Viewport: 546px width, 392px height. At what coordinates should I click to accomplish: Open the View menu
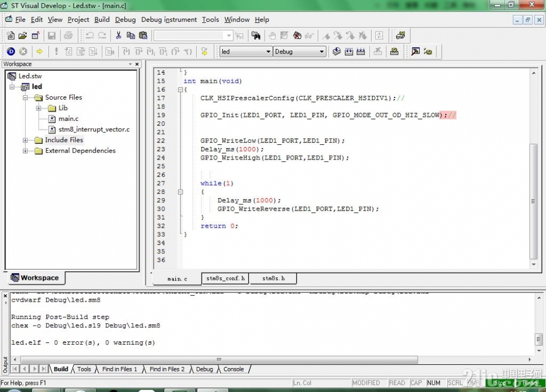(55, 20)
